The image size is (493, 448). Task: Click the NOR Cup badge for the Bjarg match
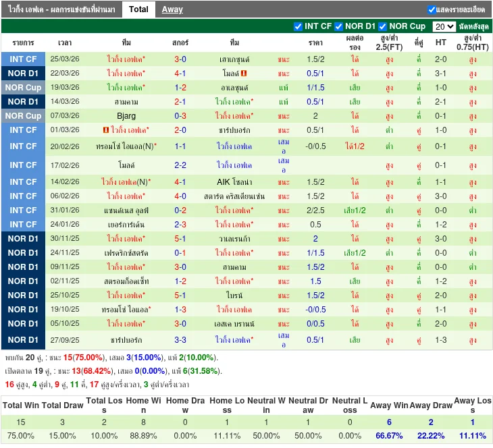[24, 116]
